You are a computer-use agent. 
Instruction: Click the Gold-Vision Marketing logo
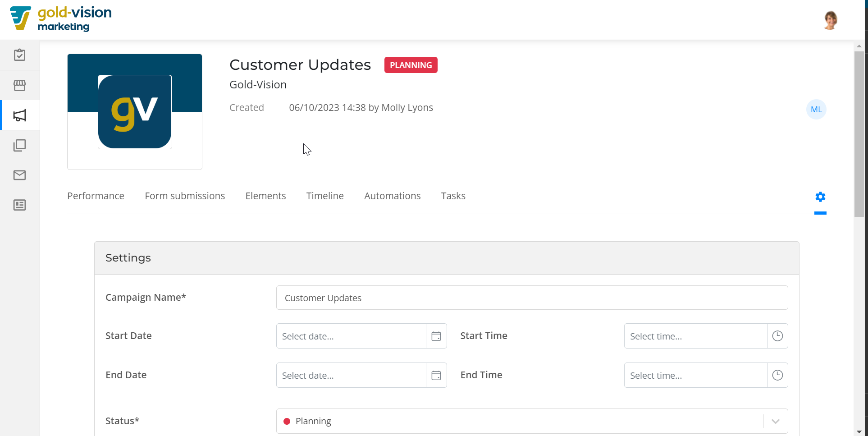[x=61, y=19]
